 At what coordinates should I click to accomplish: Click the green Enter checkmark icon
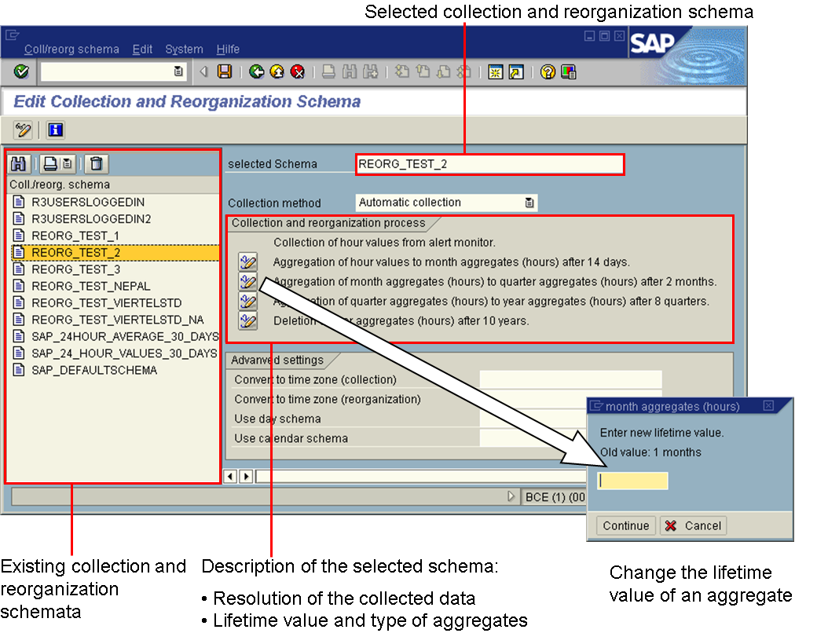coord(21,71)
